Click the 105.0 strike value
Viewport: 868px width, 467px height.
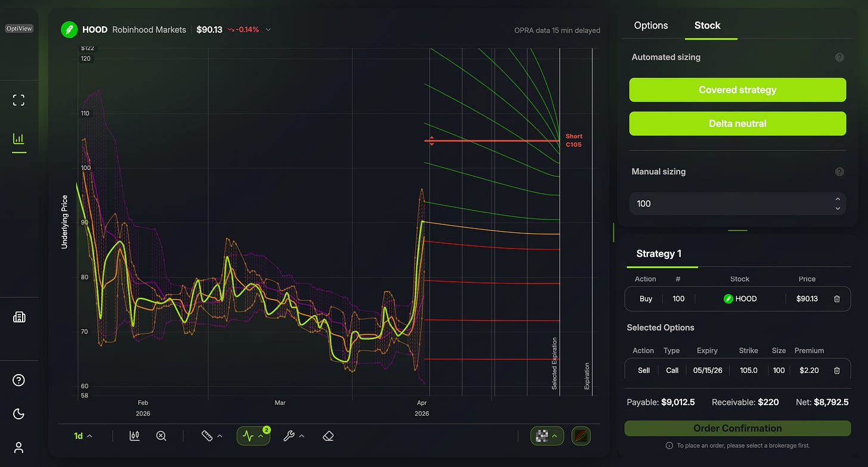tap(748, 371)
